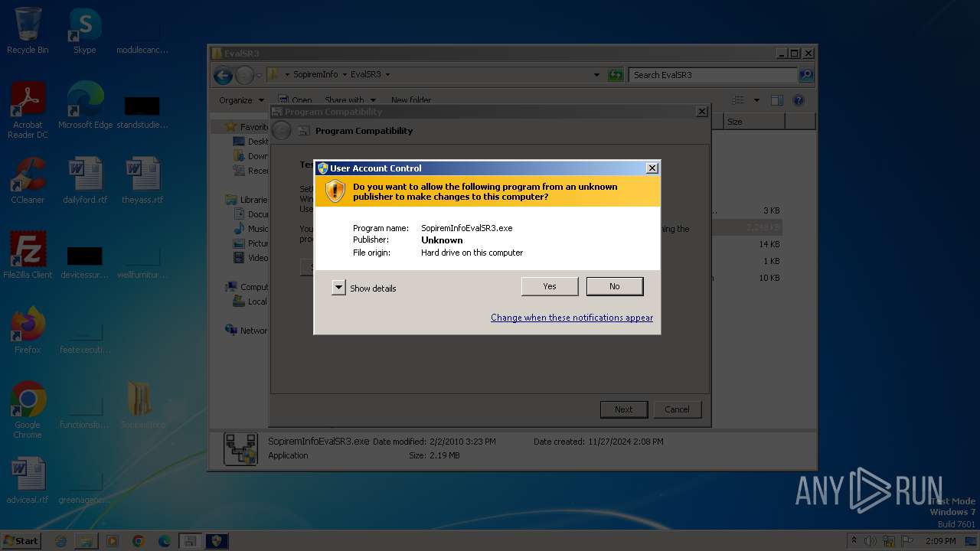980x551 pixels.
Task: Click the Explorer search magnifier icon
Action: coord(805,75)
